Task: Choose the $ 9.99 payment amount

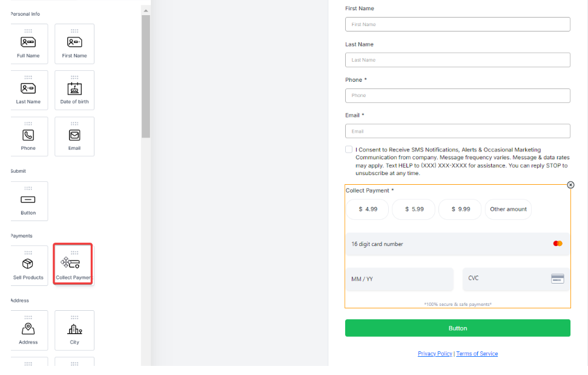Action: click(460, 209)
